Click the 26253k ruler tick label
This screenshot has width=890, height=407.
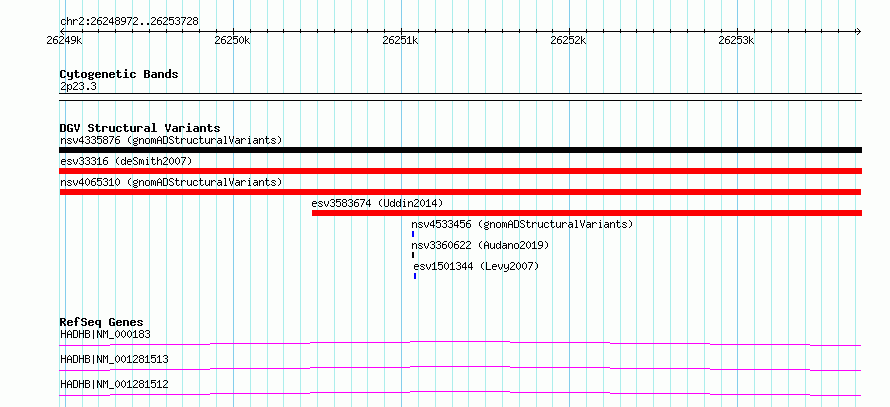click(736, 40)
